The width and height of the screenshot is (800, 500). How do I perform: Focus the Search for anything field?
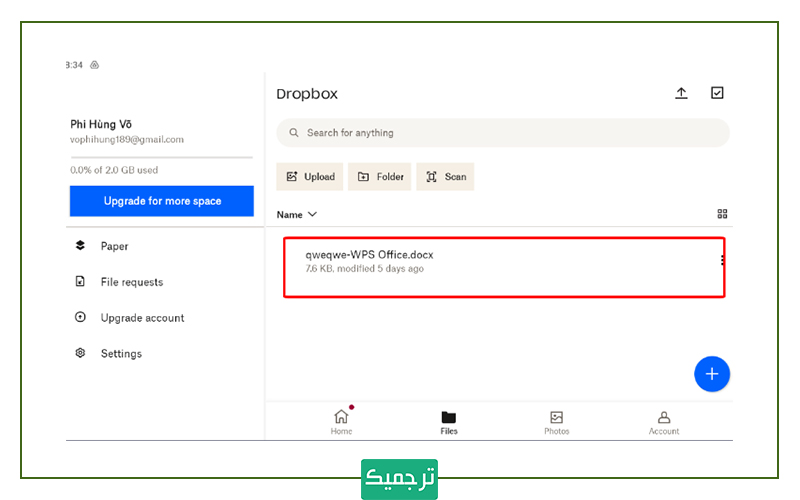tap(503, 133)
